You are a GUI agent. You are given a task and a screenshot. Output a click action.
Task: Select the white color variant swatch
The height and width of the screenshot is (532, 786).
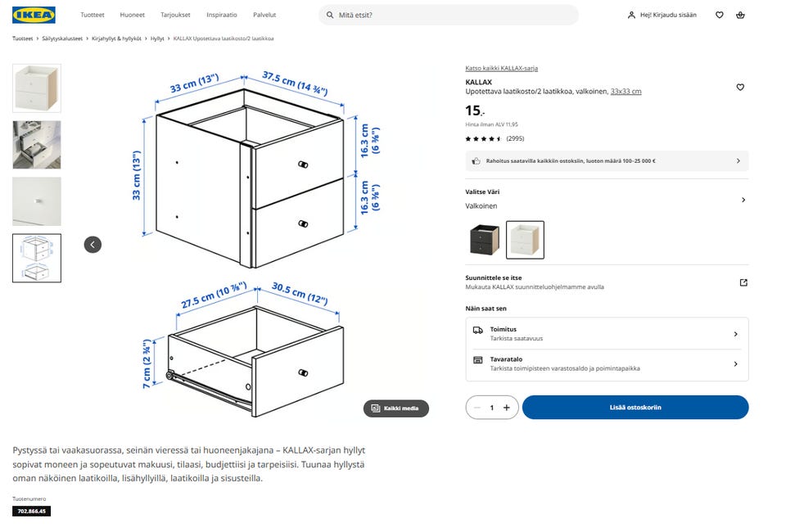tap(525, 240)
